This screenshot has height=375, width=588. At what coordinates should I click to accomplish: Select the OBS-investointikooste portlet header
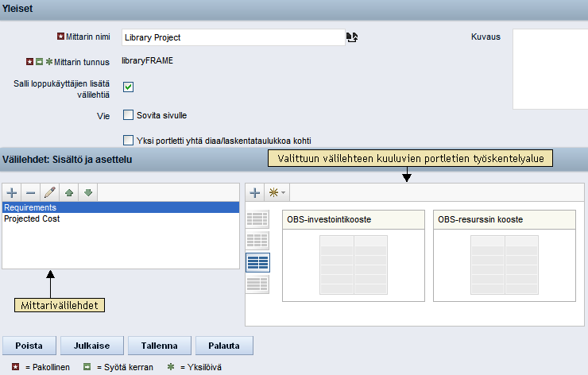354,220
